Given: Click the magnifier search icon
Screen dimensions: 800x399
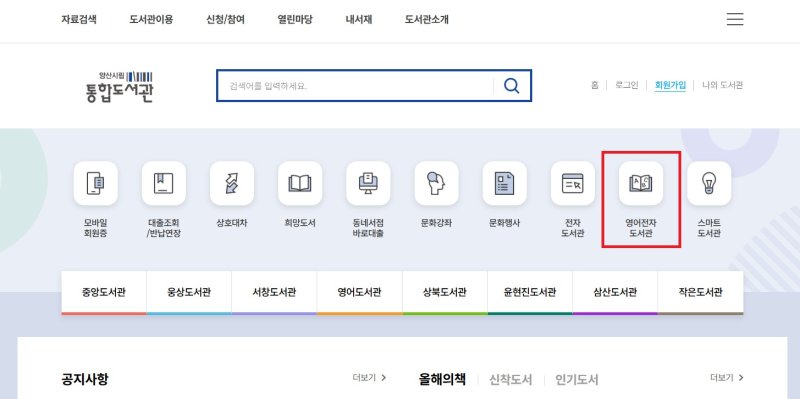Looking at the screenshot, I should pos(511,86).
